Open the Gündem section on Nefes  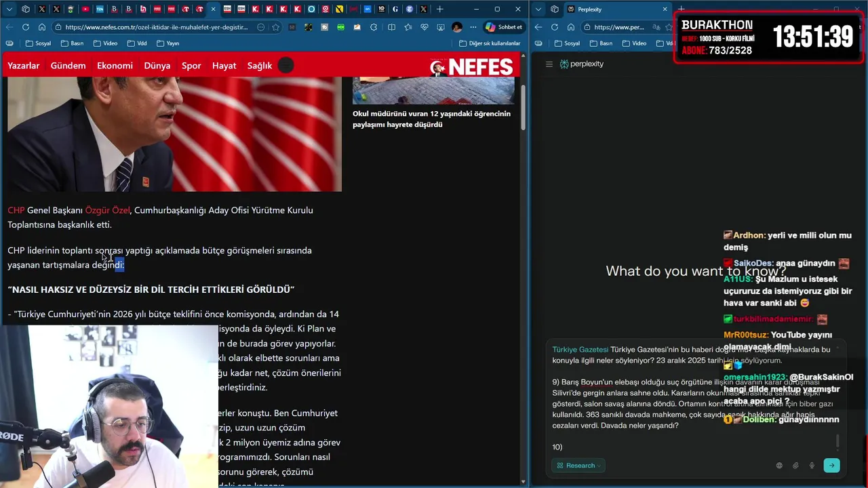68,66
